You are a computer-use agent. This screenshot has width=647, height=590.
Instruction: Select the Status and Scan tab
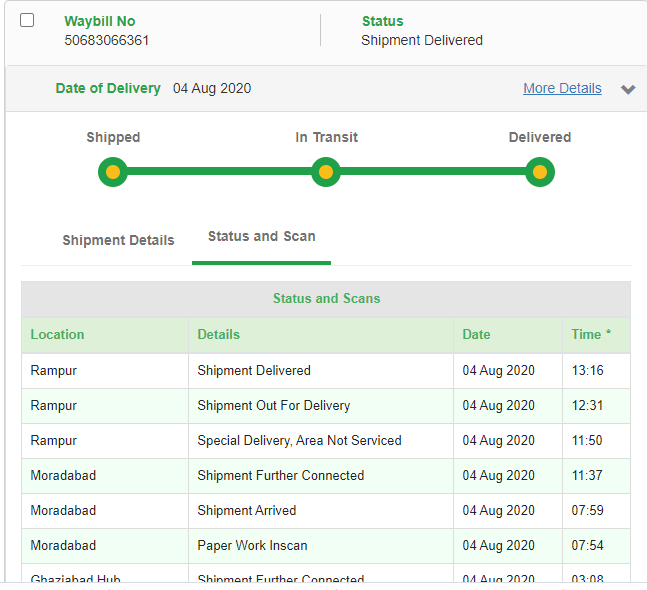click(261, 237)
